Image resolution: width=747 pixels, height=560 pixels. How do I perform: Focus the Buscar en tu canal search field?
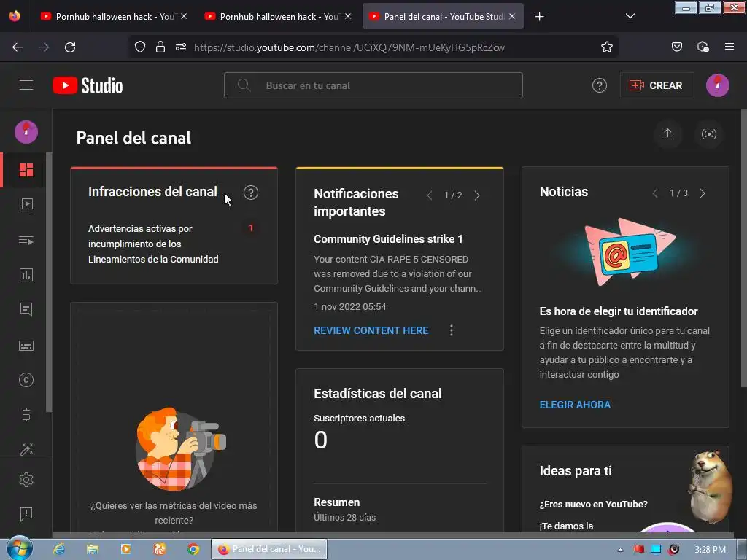click(x=373, y=85)
